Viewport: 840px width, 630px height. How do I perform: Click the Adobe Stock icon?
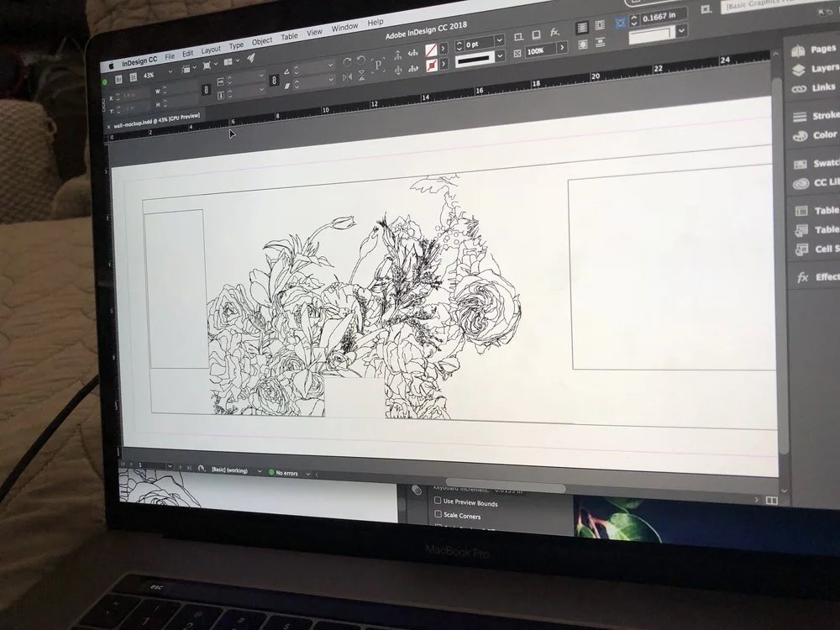133,77
